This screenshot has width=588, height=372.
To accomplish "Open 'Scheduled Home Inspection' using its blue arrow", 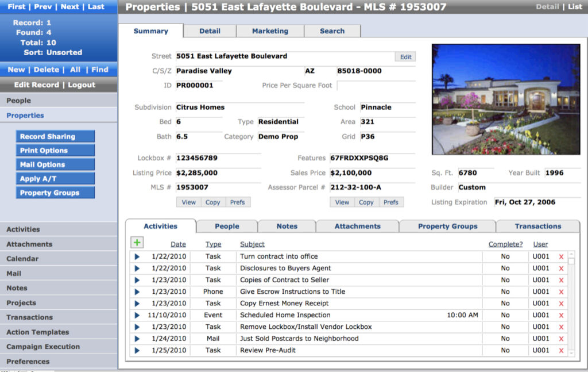I will [137, 316].
